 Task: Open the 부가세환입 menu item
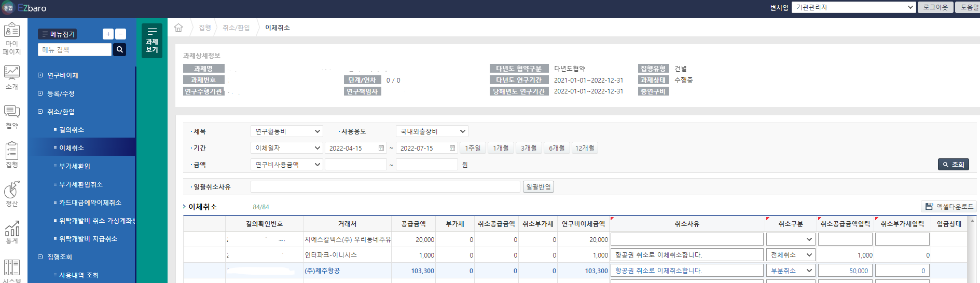pyautogui.click(x=75, y=166)
